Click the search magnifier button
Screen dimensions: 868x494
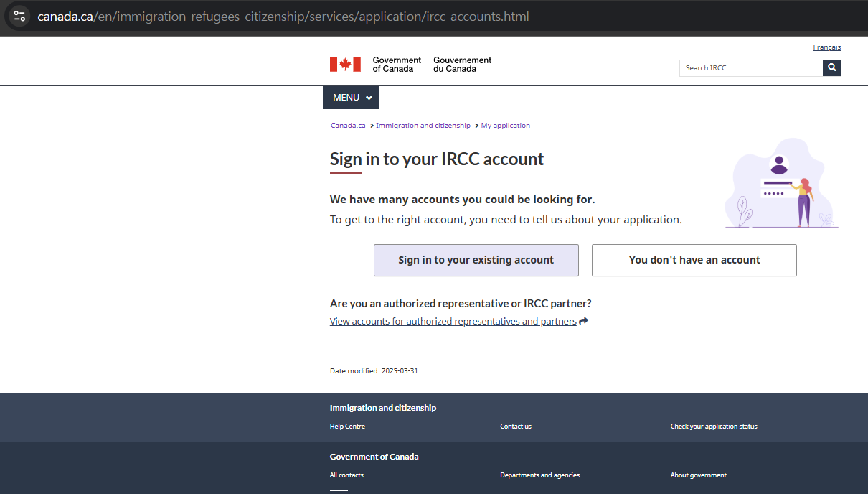[831, 67]
